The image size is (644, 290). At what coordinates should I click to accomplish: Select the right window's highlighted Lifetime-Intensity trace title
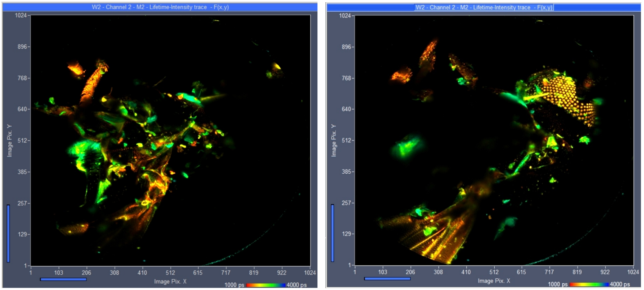(x=484, y=7)
